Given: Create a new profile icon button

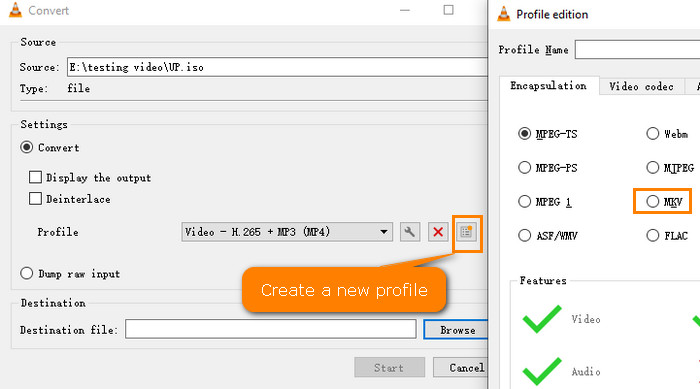Looking at the screenshot, I should click(x=466, y=232).
